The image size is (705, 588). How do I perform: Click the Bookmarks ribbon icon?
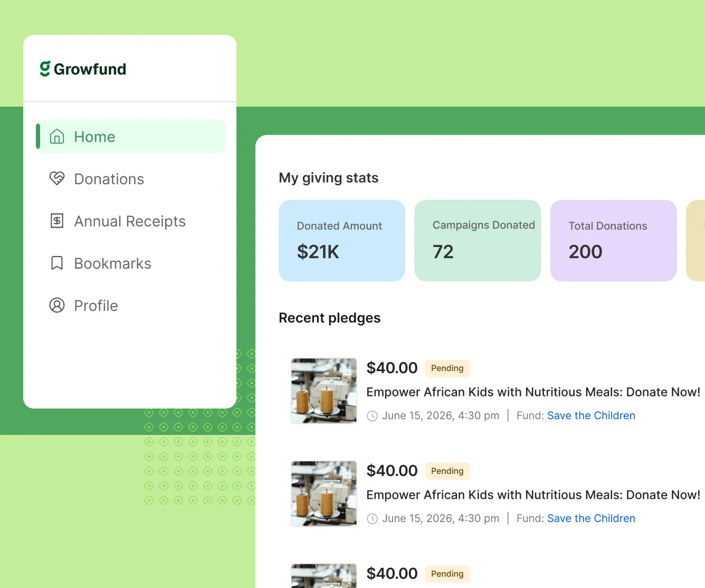coord(57,263)
